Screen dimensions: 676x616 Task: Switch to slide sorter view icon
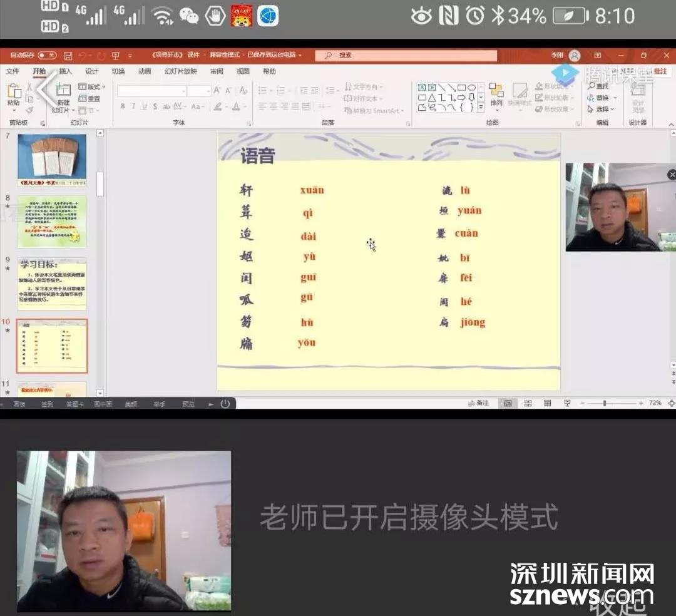pyautogui.click(x=528, y=403)
